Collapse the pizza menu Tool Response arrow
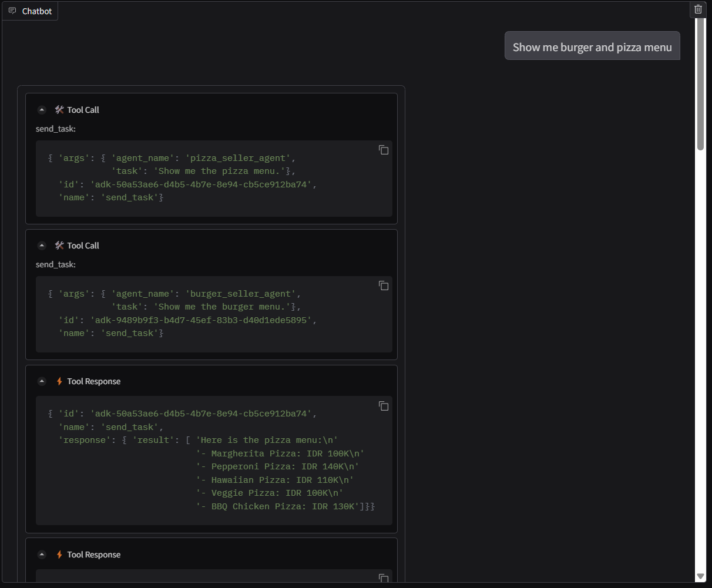712x588 pixels. [42, 381]
